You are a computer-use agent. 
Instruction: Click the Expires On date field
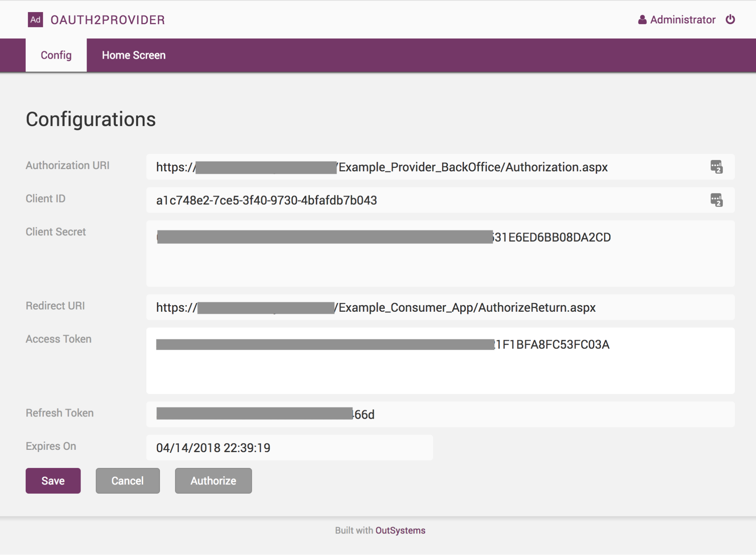tap(289, 448)
